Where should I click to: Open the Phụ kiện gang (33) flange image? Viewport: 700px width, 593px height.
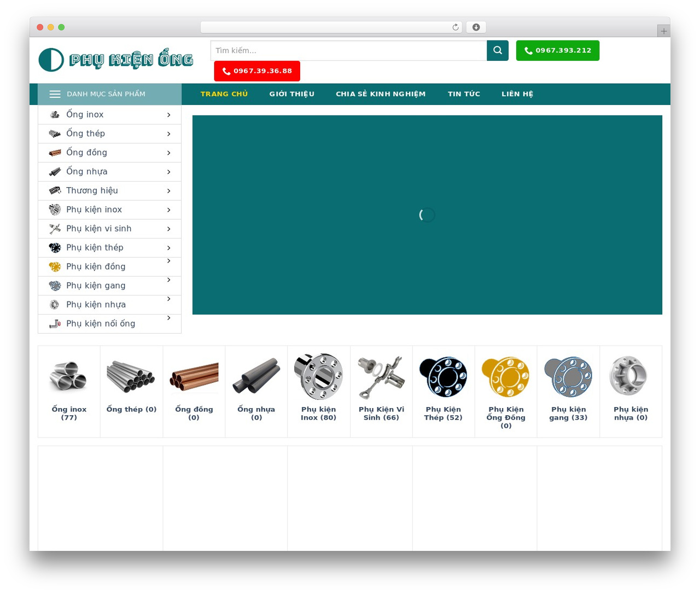(x=569, y=376)
